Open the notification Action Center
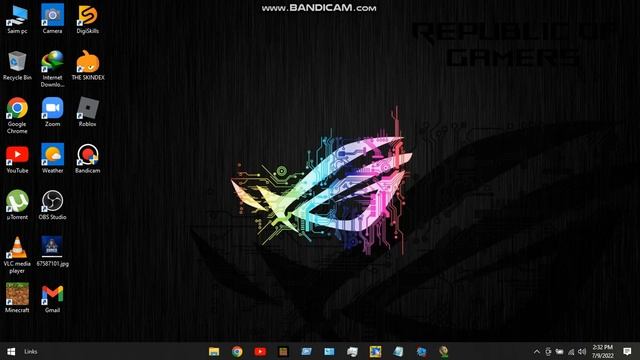Viewport: 640px width, 360px height. [627, 351]
